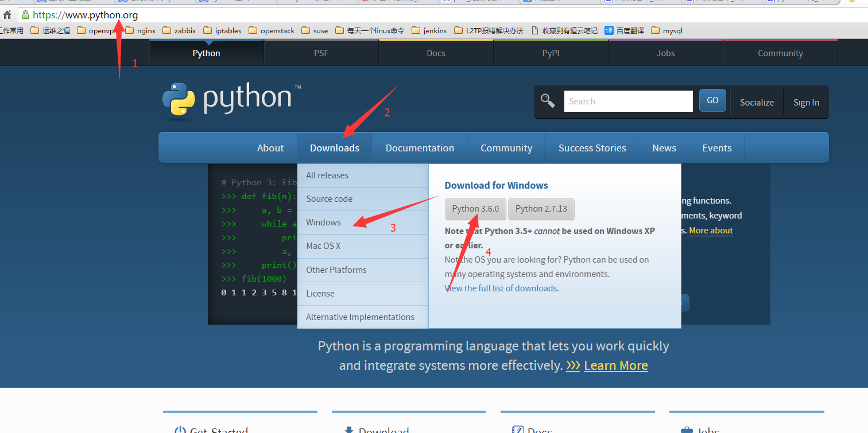868x433 pixels.
Task: Select Windows in Downloads menu
Action: [363, 223]
